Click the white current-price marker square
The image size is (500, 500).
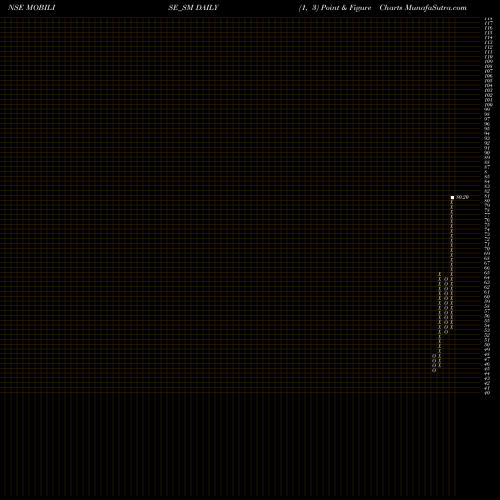click(x=452, y=197)
